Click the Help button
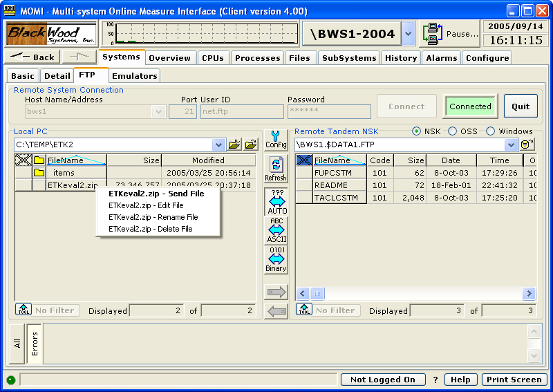553x392 pixels. pos(460,380)
